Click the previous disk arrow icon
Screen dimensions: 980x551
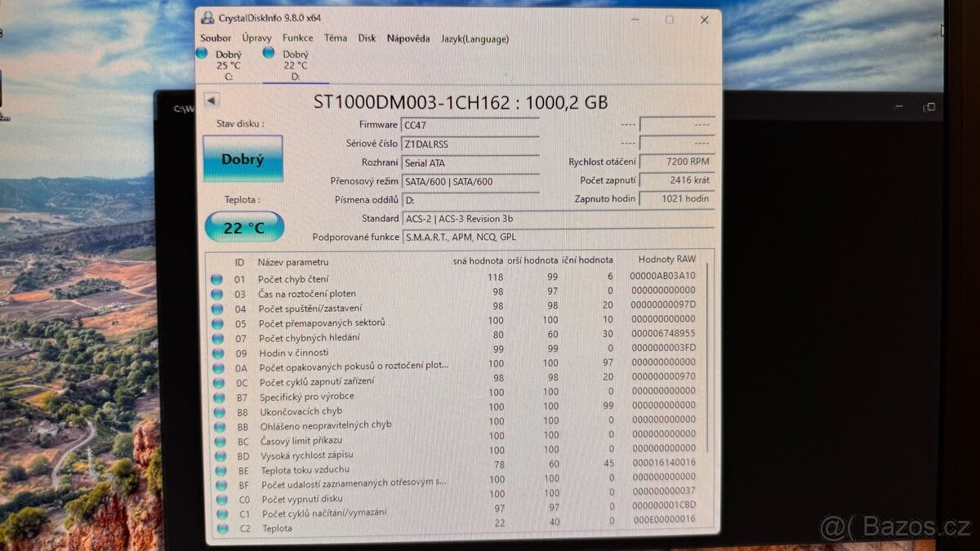point(212,100)
